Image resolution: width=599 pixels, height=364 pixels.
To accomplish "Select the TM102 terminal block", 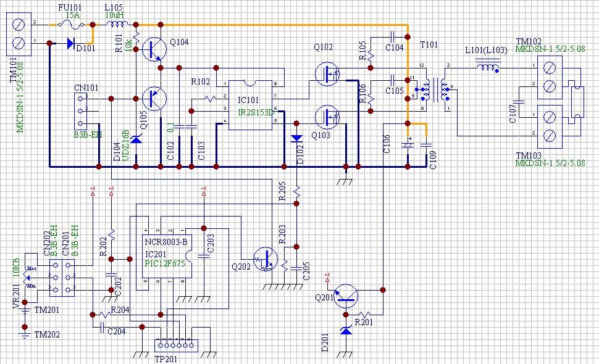I will [x=550, y=78].
